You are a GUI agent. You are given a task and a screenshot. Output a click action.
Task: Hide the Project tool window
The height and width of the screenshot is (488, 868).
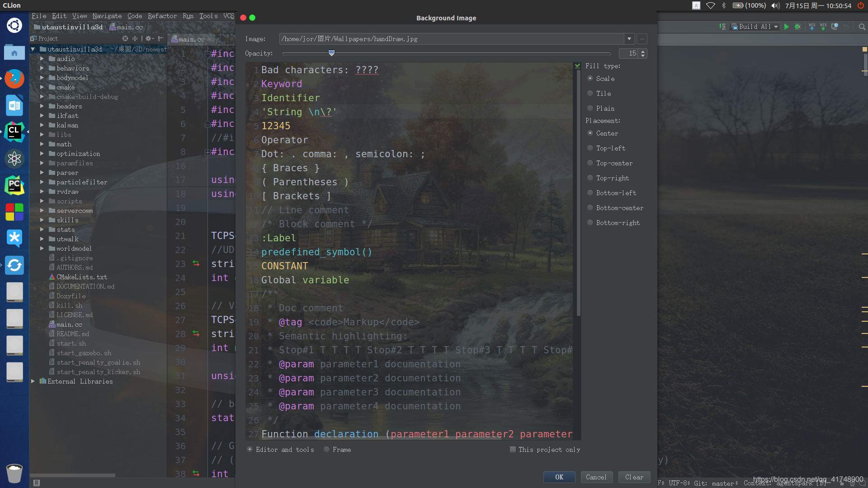tap(160, 39)
